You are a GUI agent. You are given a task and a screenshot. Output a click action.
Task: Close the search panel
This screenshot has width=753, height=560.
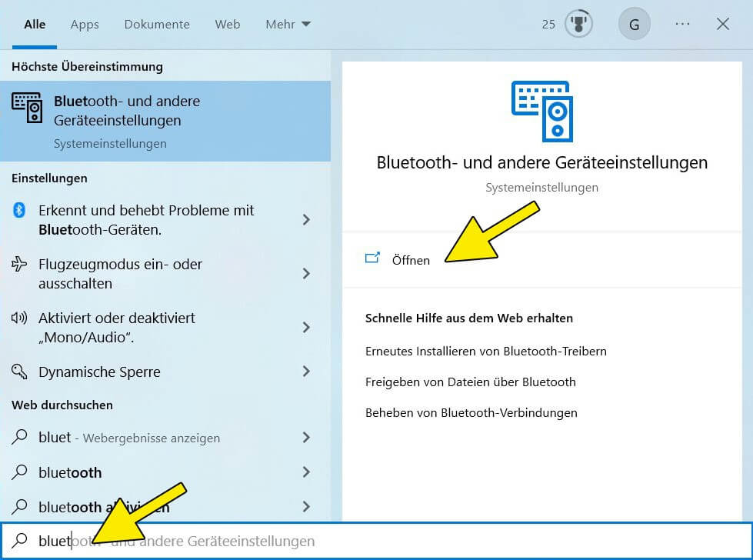coord(723,24)
